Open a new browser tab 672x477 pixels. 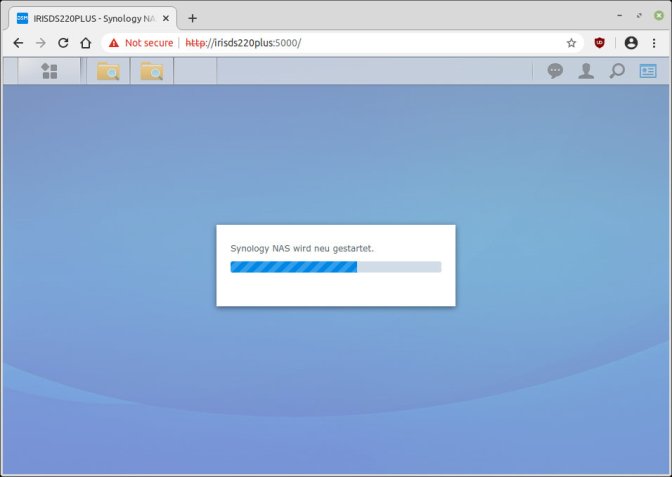coord(192,18)
